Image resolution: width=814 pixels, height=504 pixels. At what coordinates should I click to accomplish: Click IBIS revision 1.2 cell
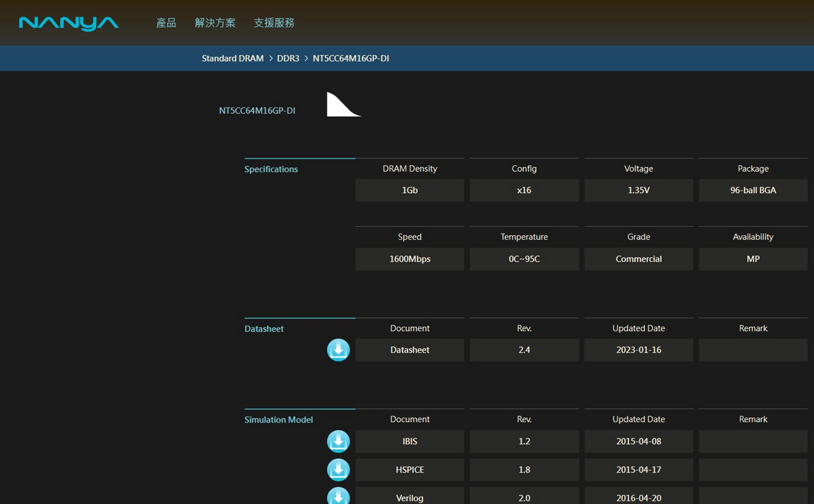pyautogui.click(x=524, y=442)
